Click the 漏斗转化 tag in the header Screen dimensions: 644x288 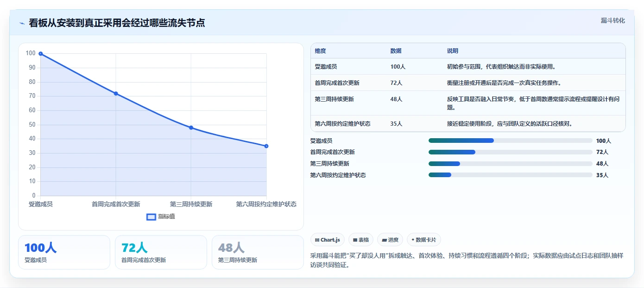(x=612, y=20)
